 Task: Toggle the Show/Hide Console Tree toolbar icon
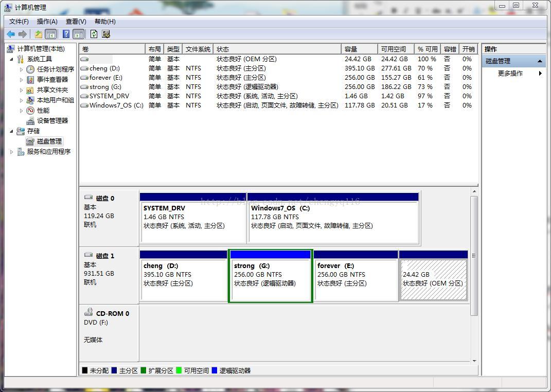(51, 34)
